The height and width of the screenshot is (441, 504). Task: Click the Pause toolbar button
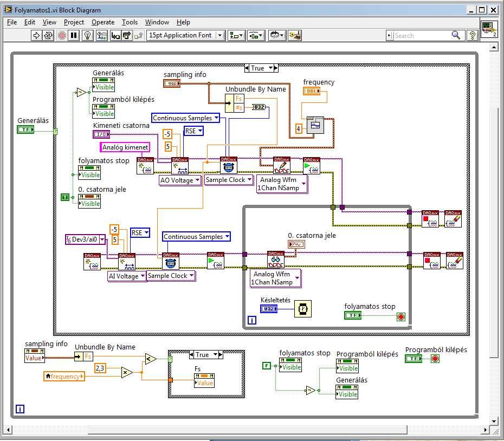(74, 35)
